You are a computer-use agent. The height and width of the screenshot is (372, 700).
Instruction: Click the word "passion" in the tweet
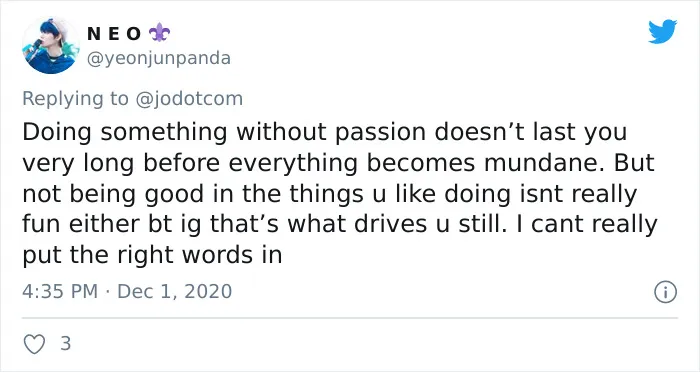381,133
